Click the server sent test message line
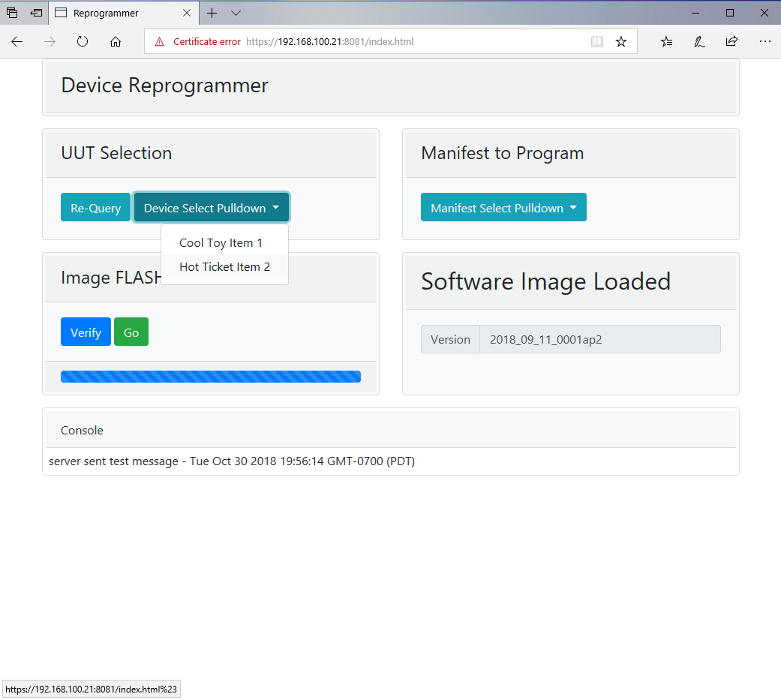The height and width of the screenshot is (700, 781). coord(232,461)
